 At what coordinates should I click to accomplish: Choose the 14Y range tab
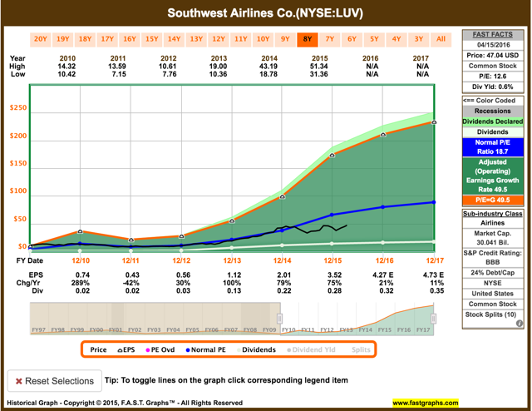(174, 39)
